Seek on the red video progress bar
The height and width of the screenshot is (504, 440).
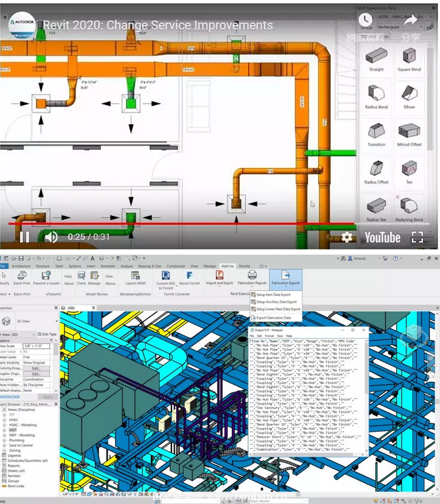click(181, 223)
